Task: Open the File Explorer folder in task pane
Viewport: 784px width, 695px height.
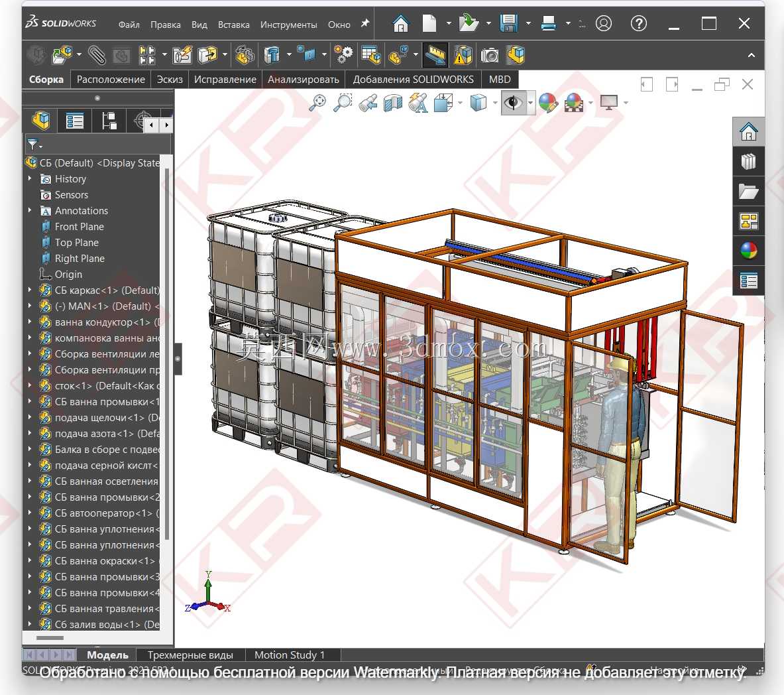Action: tap(748, 191)
